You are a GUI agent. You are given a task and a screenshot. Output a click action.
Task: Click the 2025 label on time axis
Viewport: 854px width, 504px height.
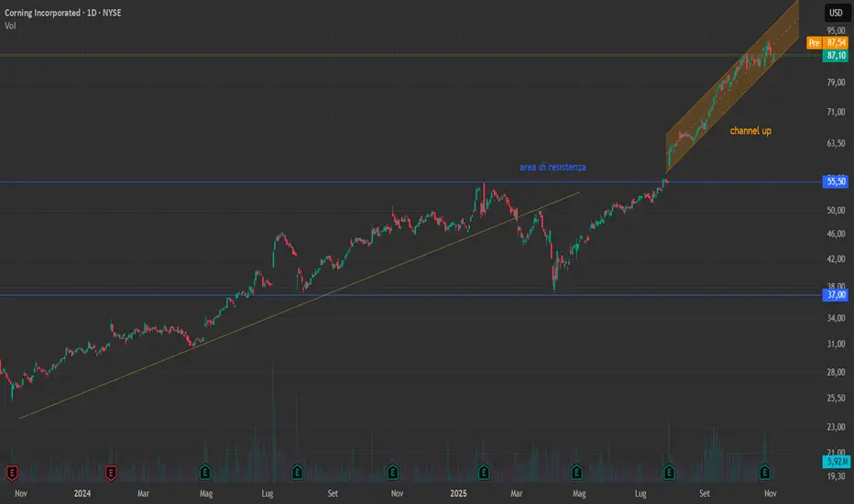458,493
